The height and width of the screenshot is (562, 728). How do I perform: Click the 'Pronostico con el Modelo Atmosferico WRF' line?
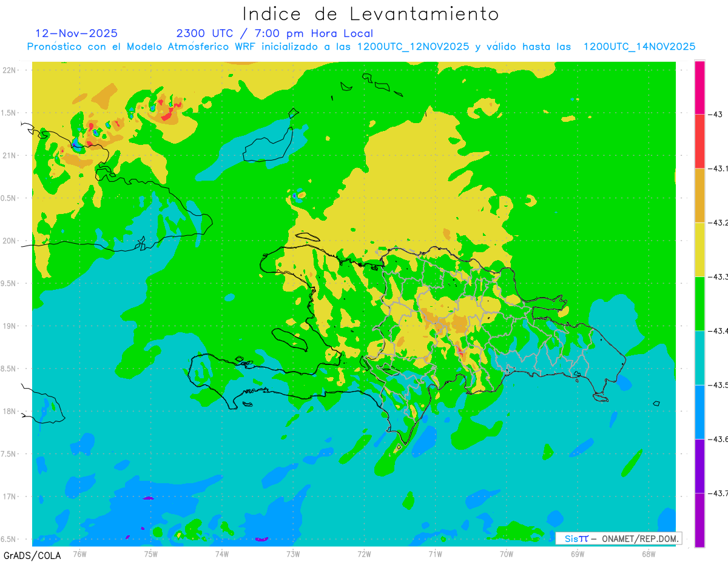pos(361,47)
